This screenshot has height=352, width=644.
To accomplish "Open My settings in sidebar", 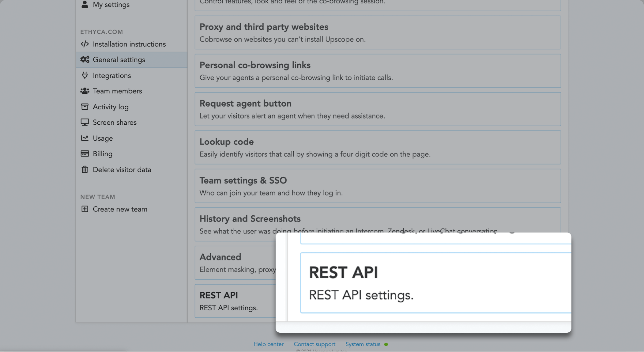I will click(111, 5).
